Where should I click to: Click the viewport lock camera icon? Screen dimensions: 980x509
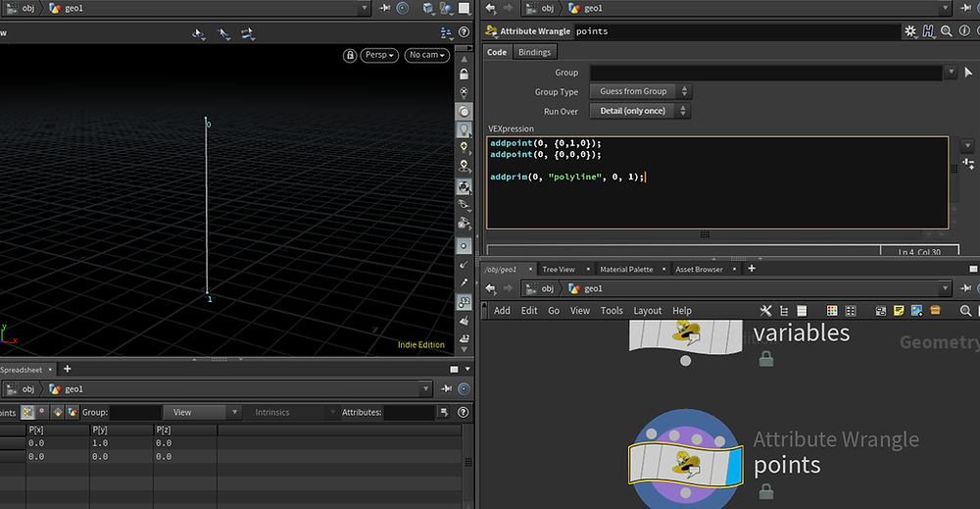pyautogui.click(x=350, y=55)
